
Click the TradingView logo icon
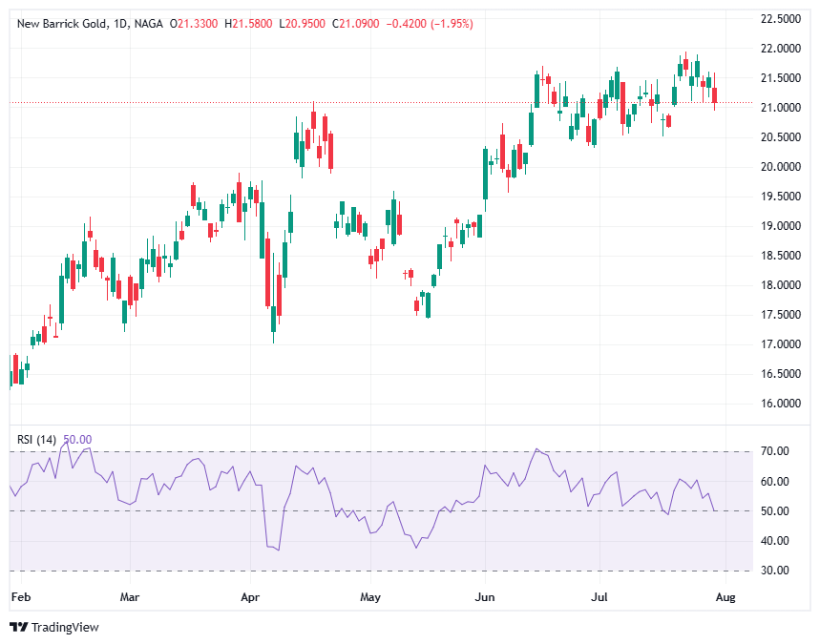click(19, 627)
